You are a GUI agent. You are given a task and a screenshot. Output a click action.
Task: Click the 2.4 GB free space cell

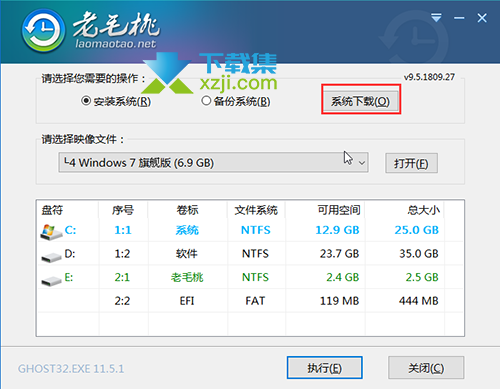343,277
